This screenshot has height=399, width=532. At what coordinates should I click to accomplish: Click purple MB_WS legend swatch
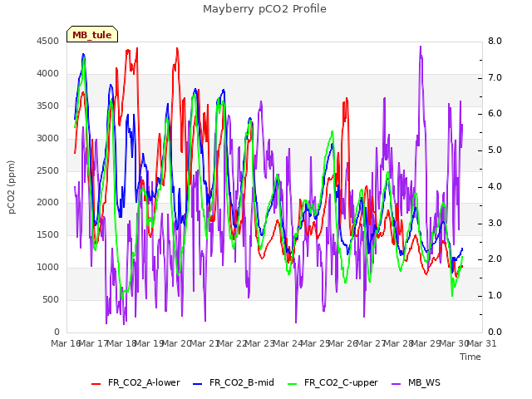(396, 384)
